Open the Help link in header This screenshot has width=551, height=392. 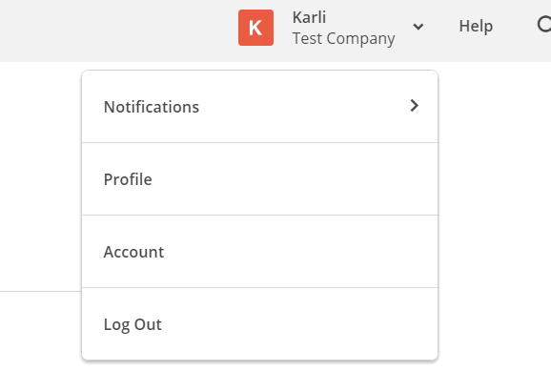(476, 26)
